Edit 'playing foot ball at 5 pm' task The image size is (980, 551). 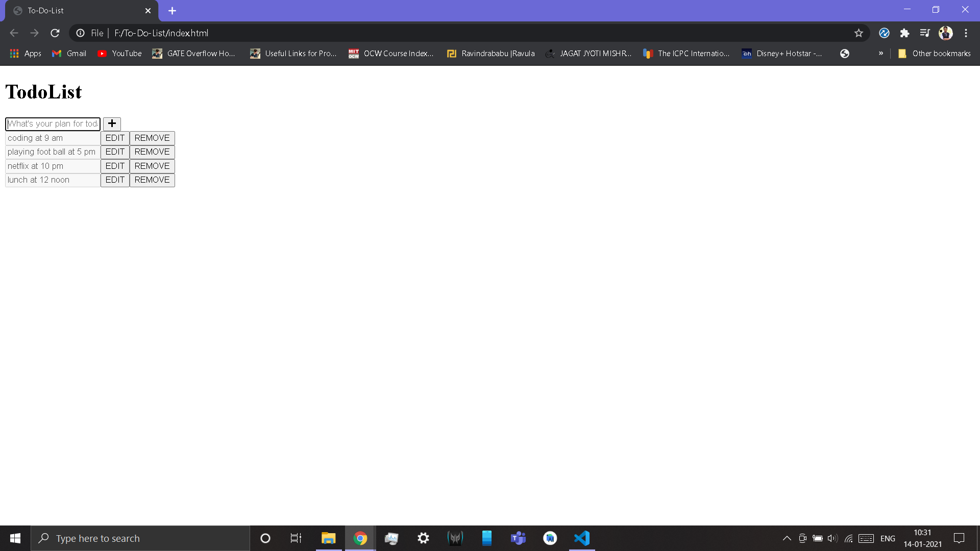[x=115, y=152]
